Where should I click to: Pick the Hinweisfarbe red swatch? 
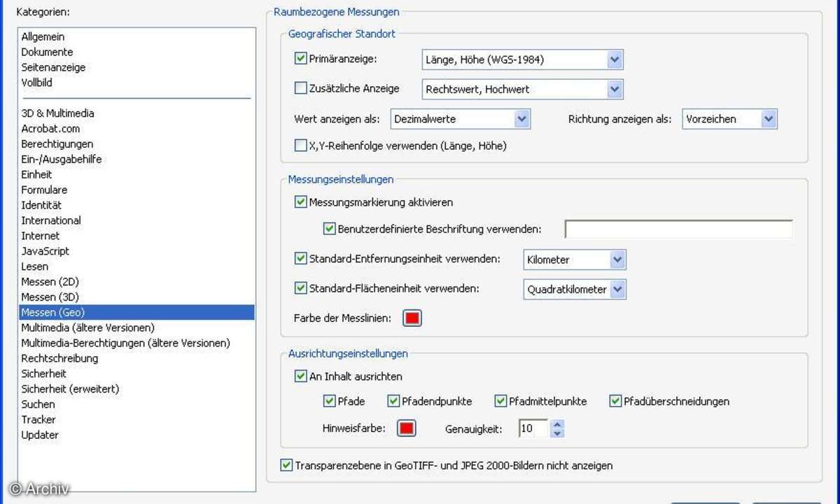(407, 428)
